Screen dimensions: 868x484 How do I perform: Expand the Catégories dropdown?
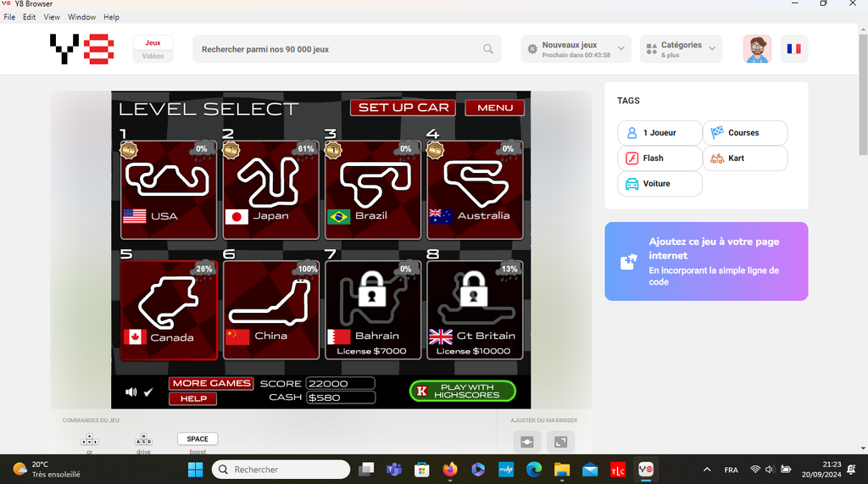(x=681, y=48)
